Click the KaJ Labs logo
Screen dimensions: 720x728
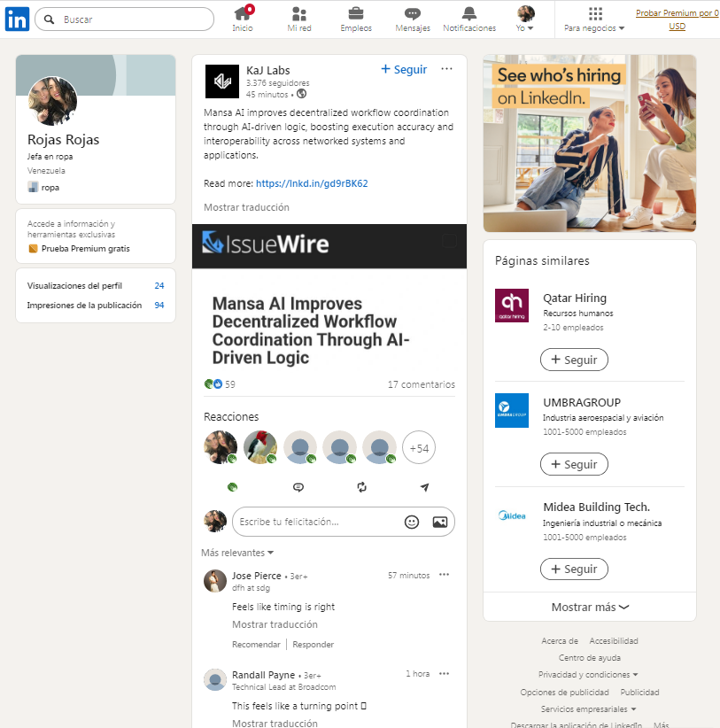point(222,81)
